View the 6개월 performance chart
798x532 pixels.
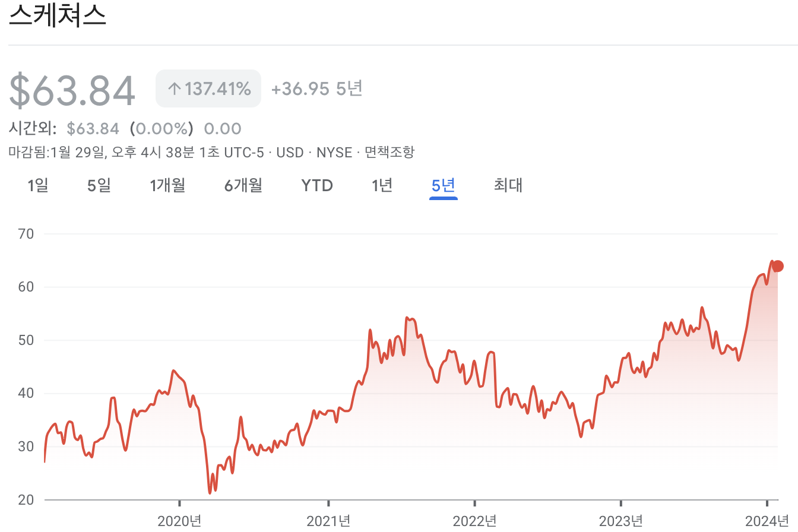tap(243, 185)
